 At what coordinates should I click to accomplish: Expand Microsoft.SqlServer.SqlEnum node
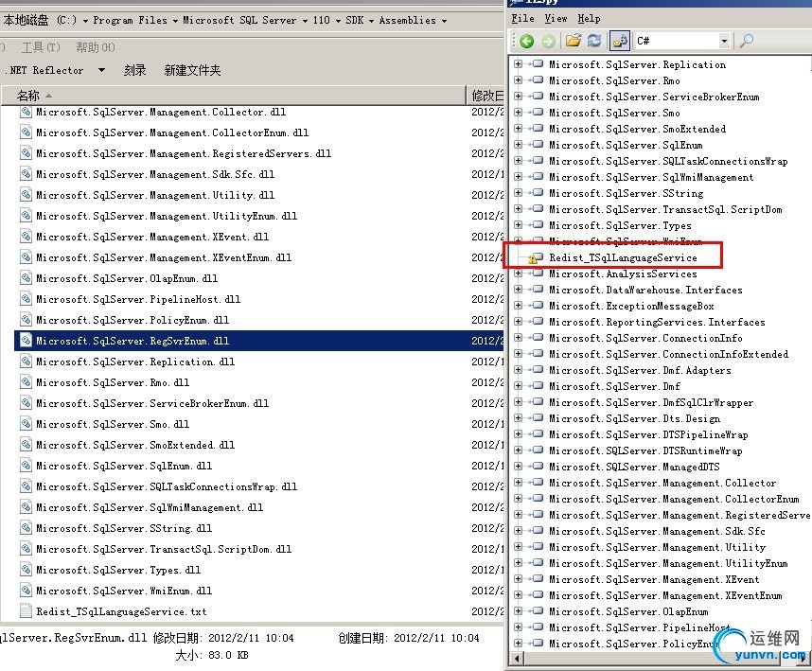(x=518, y=145)
